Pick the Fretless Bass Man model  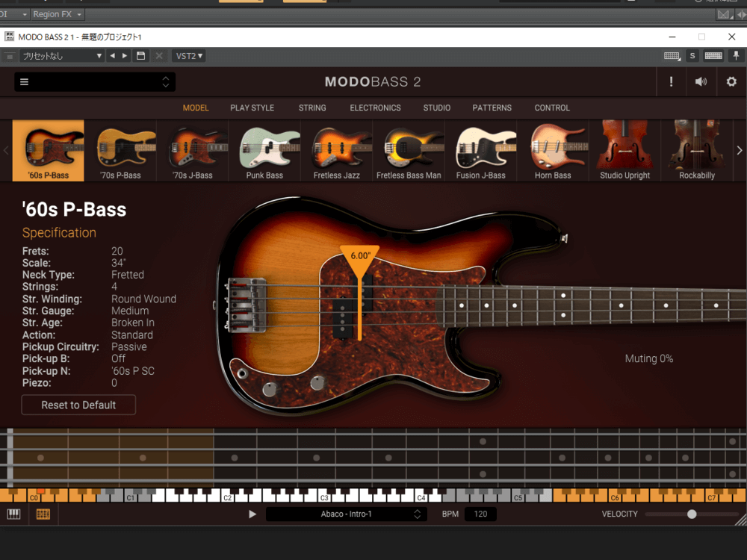[x=409, y=151]
